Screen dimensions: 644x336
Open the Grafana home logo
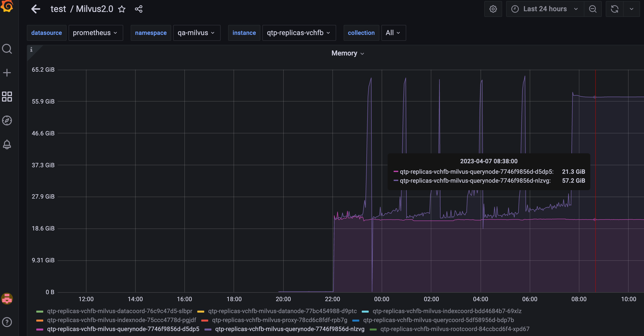(7, 6)
